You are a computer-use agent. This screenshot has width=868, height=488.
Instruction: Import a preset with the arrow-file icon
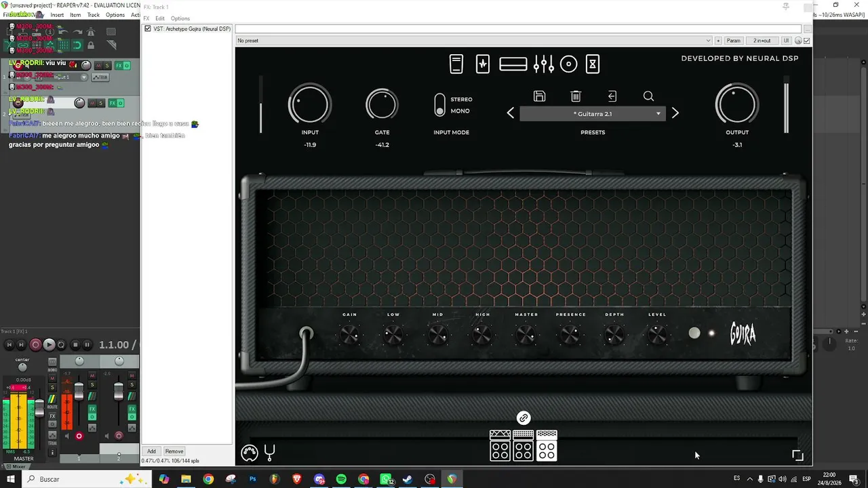click(612, 96)
